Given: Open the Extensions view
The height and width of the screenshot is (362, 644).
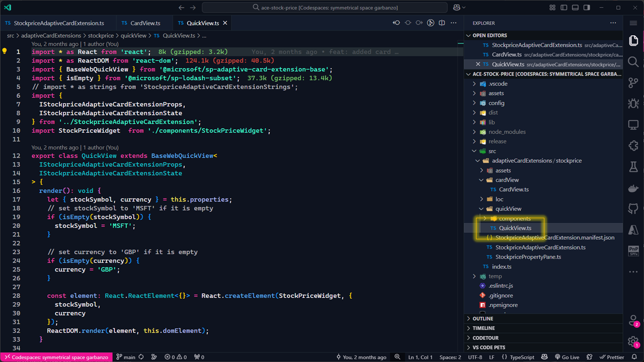Looking at the screenshot, I should [633, 145].
